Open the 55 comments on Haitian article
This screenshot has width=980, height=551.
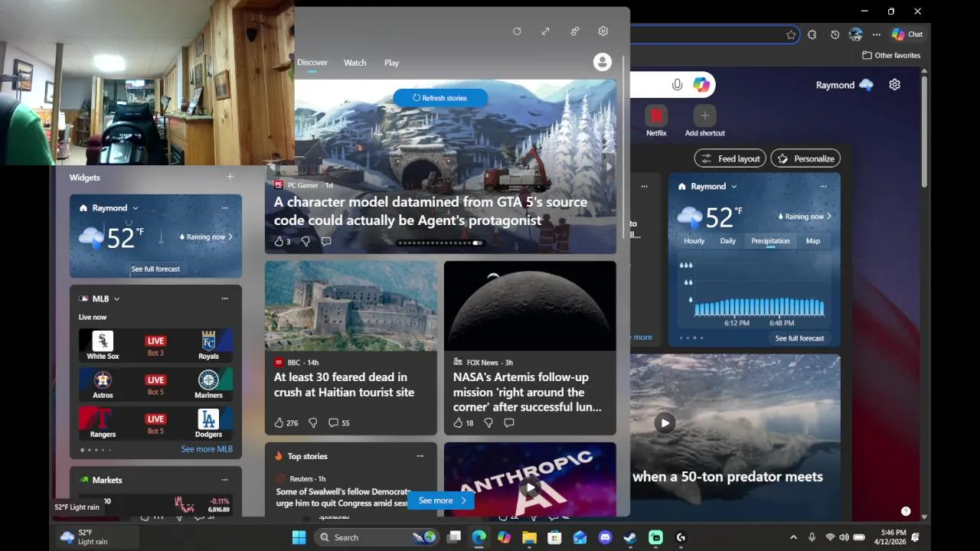point(338,422)
